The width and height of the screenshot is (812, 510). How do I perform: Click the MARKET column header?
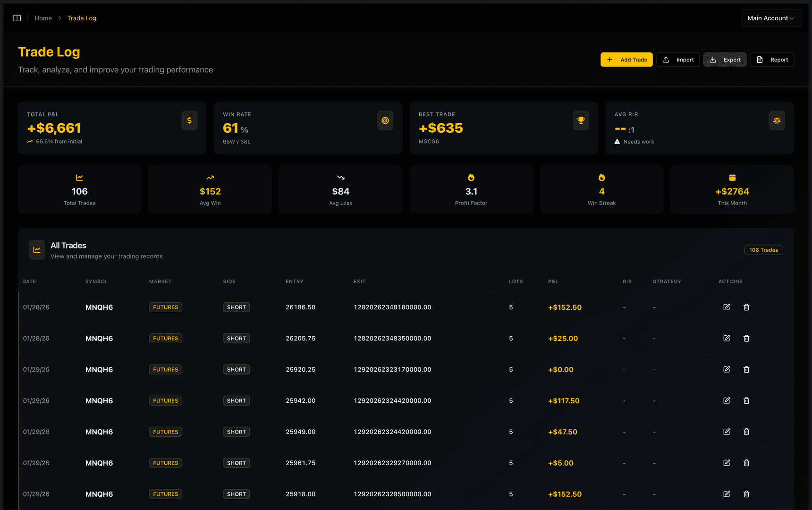point(161,281)
